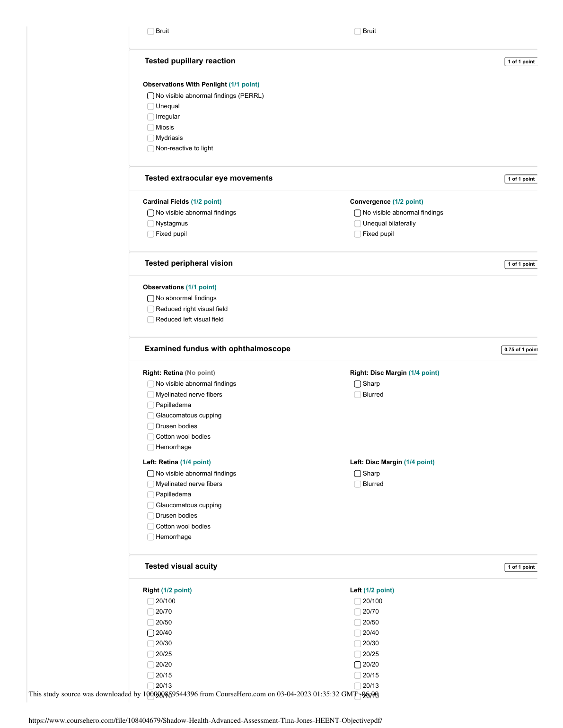
Task: Check Non-reactive to light
Action: 150,148
